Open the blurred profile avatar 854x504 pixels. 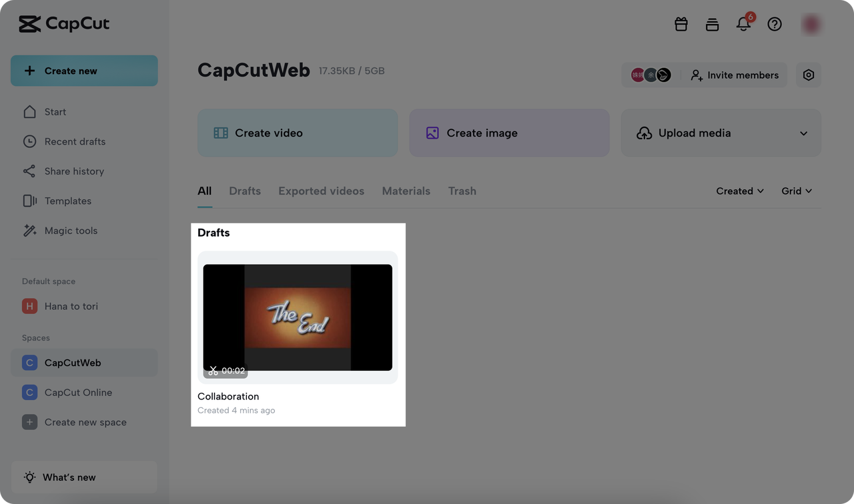(x=811, y=25)
